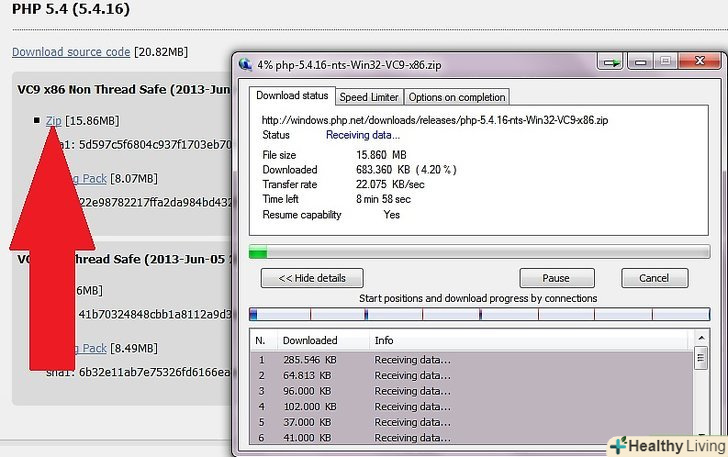
Task: Click the Pack link next to [8.49MB]
Action: click(95, 348)
